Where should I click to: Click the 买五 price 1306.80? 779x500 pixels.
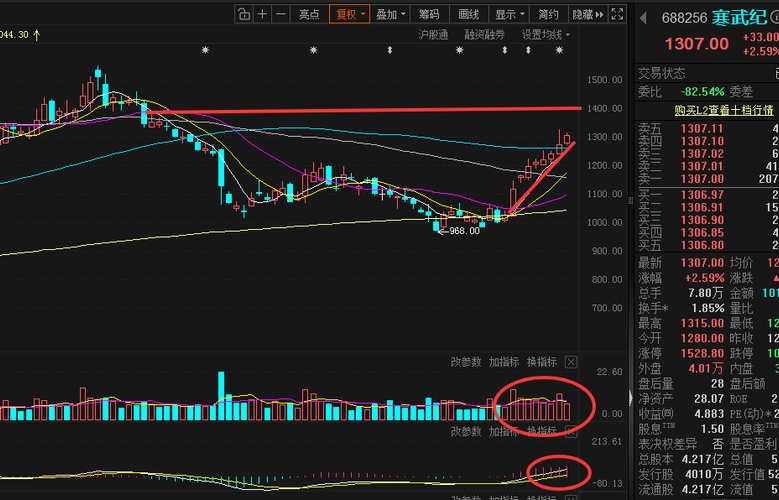pyautogui.click(x=702, y=245)
